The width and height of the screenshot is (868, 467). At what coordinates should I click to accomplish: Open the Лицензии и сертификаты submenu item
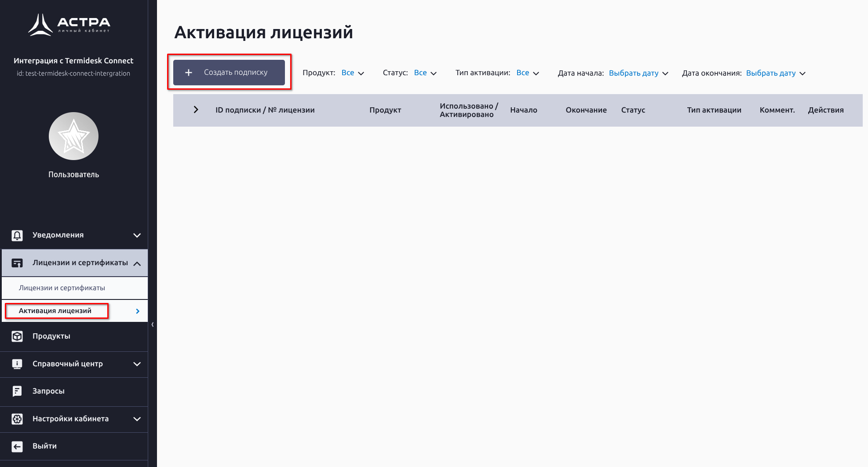point(62,288)
